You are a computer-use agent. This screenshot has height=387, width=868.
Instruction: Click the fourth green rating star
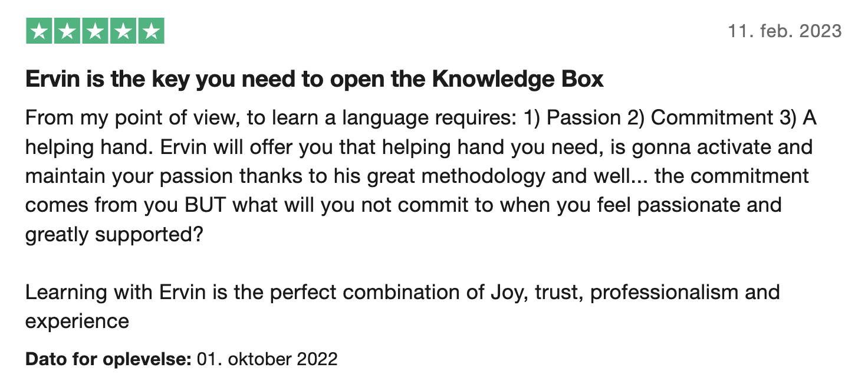click(123, 31)
